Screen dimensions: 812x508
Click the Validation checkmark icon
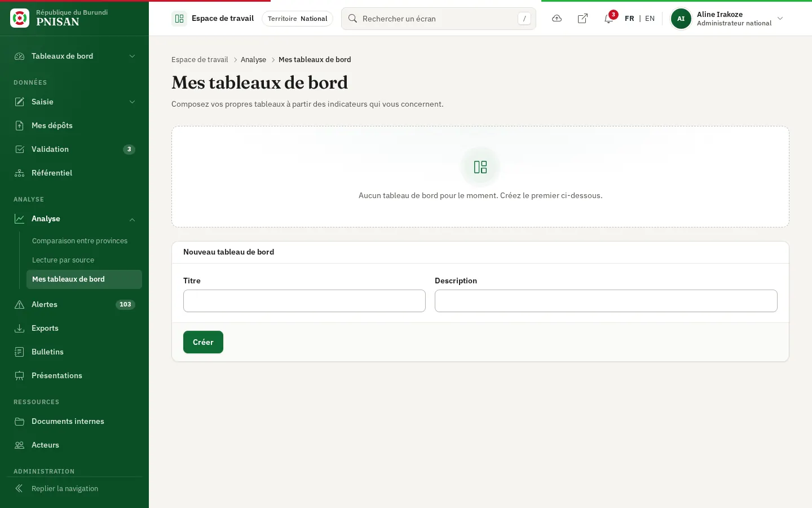(x=19, y=149)
